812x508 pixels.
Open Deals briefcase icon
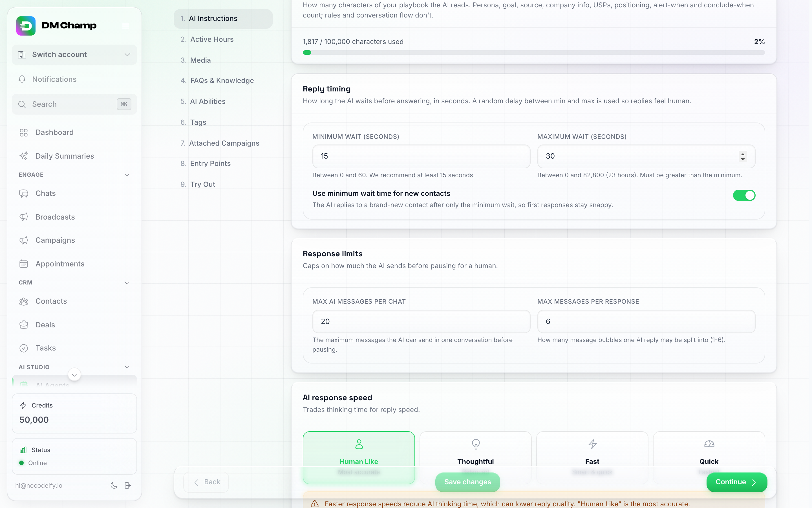(23, 325)
